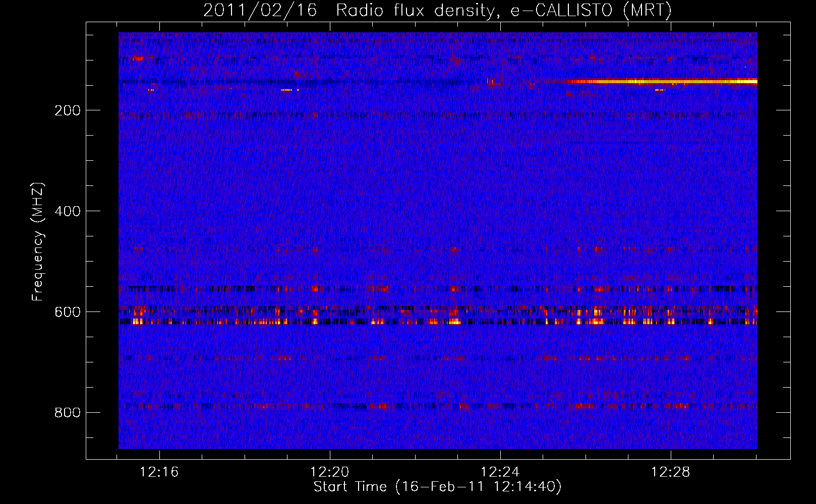Click the 12:16 time tick label
Screen dimensions: 816x504
(159, 472)
